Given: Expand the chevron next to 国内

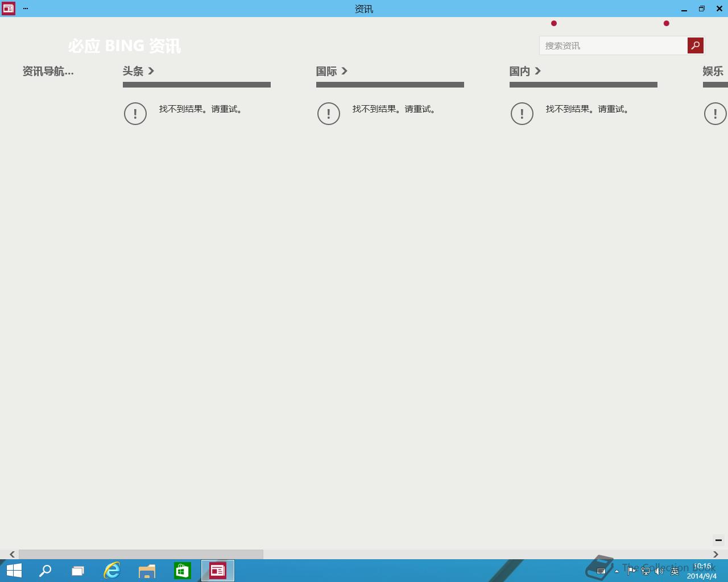Looking at the screenshot, I should pyautogui.click(x=538, y=71).
